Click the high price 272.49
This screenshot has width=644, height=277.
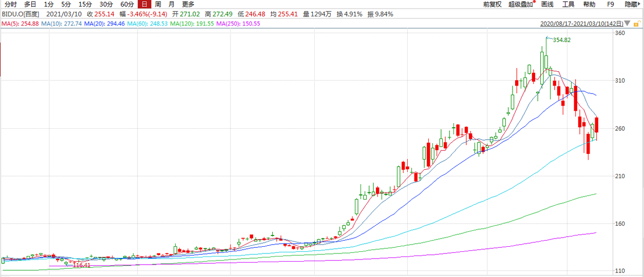[222, 14]
